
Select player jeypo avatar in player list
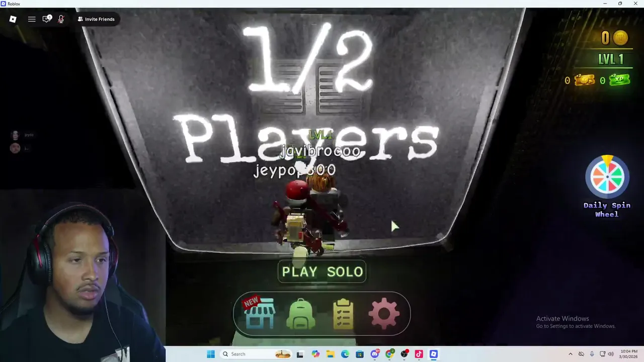15,135
